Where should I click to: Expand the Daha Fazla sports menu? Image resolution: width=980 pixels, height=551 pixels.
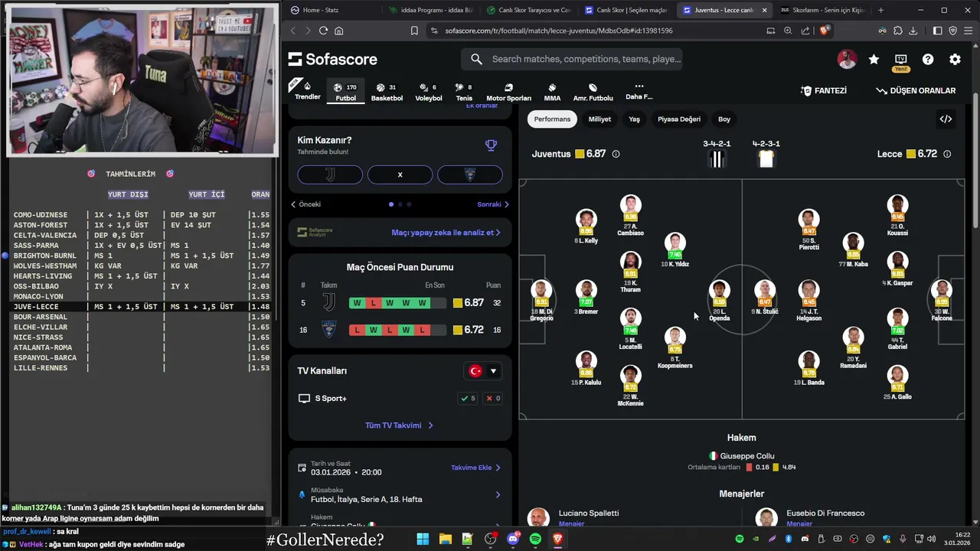pyautogui.click(x=639, y=91)
